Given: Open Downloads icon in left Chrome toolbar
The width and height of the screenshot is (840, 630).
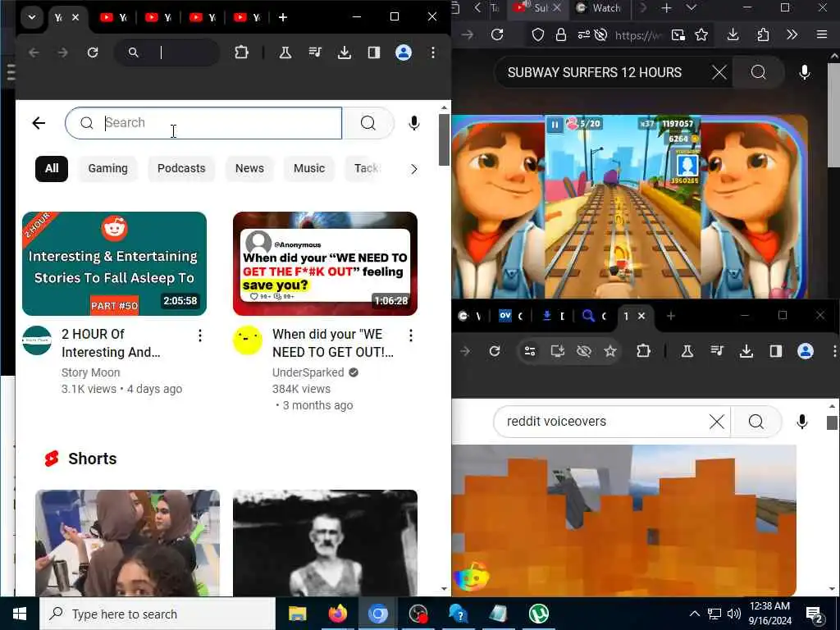Looking at the screenshot, I should click(345, 52).
